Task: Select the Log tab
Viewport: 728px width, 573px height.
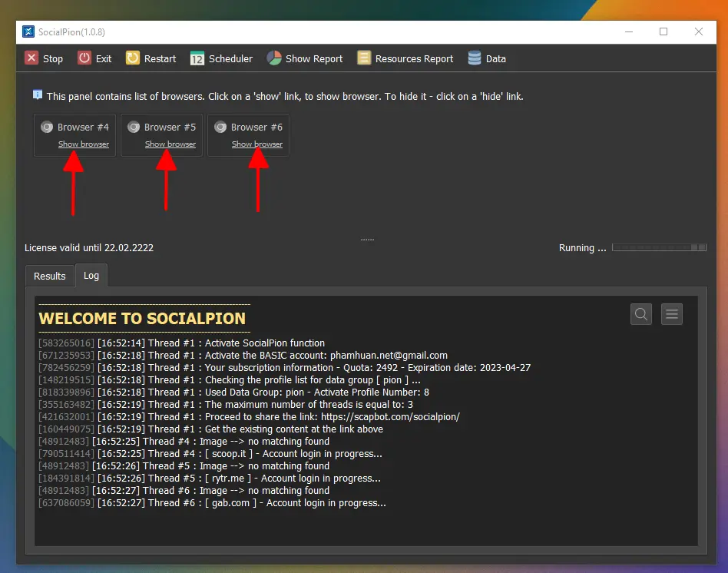Action: pyautogui.click(x=91, y=275)
